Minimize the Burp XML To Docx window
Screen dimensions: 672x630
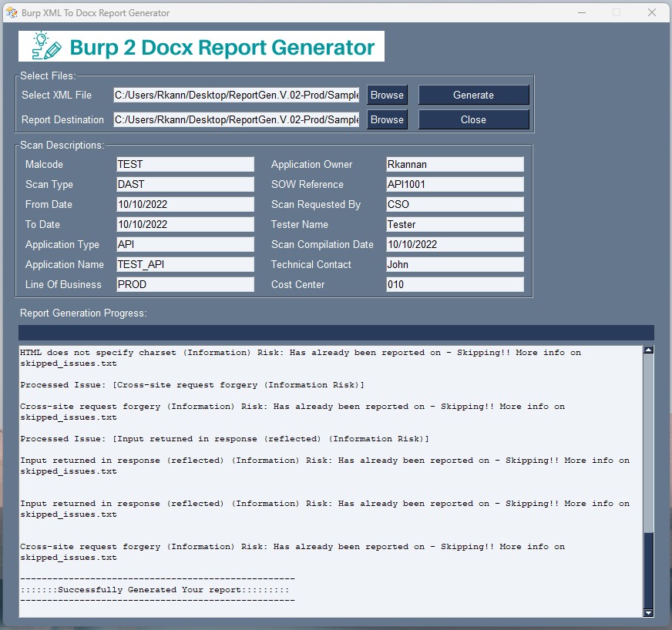pyautogui.click(x=582, y=12)
